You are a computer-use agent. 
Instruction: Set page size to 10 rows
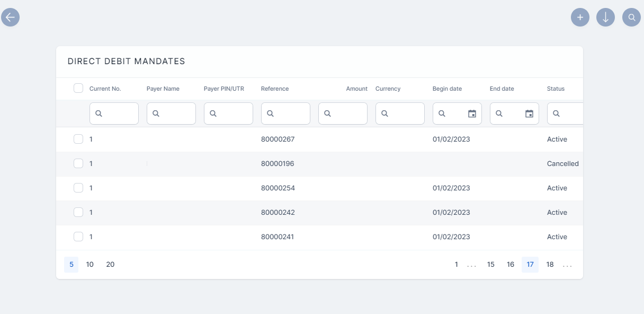click(x=90, y=264)
